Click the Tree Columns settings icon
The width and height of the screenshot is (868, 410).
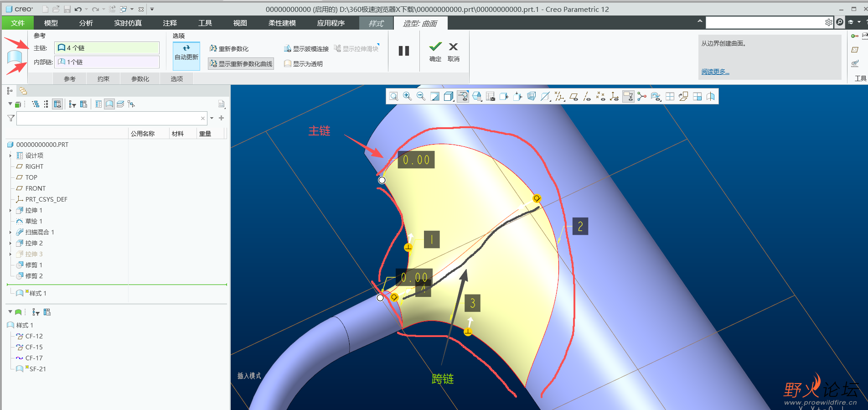pyautogui.click(x=83, y=104)
